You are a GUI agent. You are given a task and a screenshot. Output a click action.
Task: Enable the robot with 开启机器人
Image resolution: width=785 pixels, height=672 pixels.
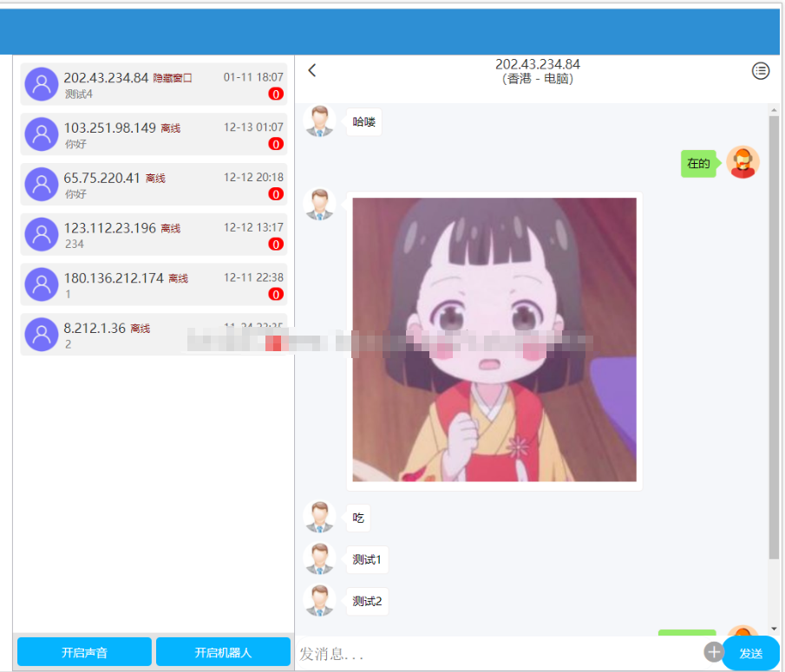click(x=223, y=652)
